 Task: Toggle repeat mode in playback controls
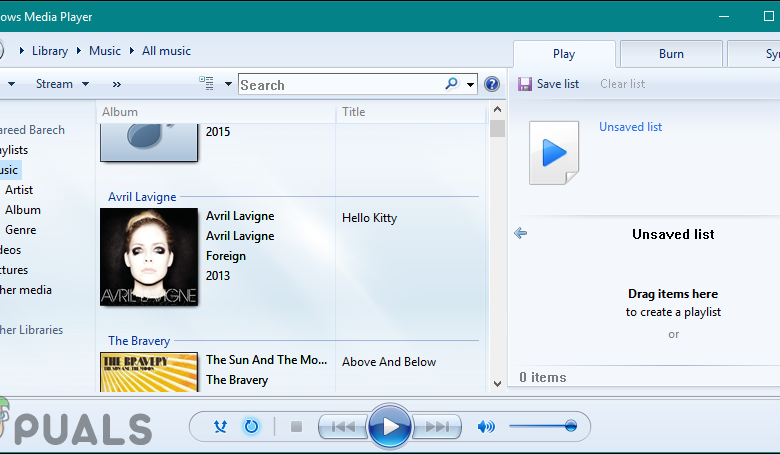click(x=251, y=426)
